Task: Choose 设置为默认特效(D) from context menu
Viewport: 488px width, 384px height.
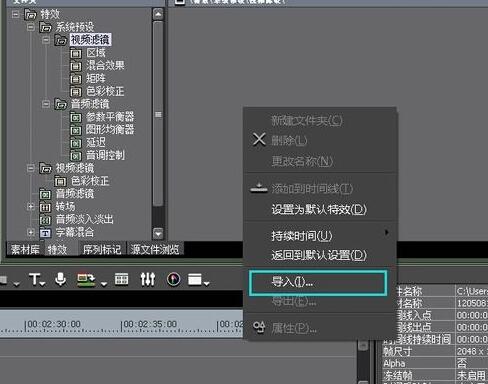Action: click(319, 209)
